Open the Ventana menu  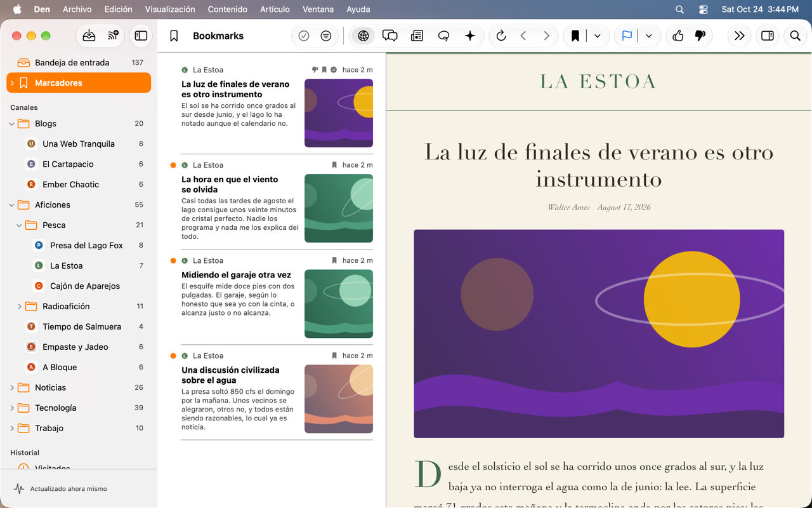[x=318, y=10]
